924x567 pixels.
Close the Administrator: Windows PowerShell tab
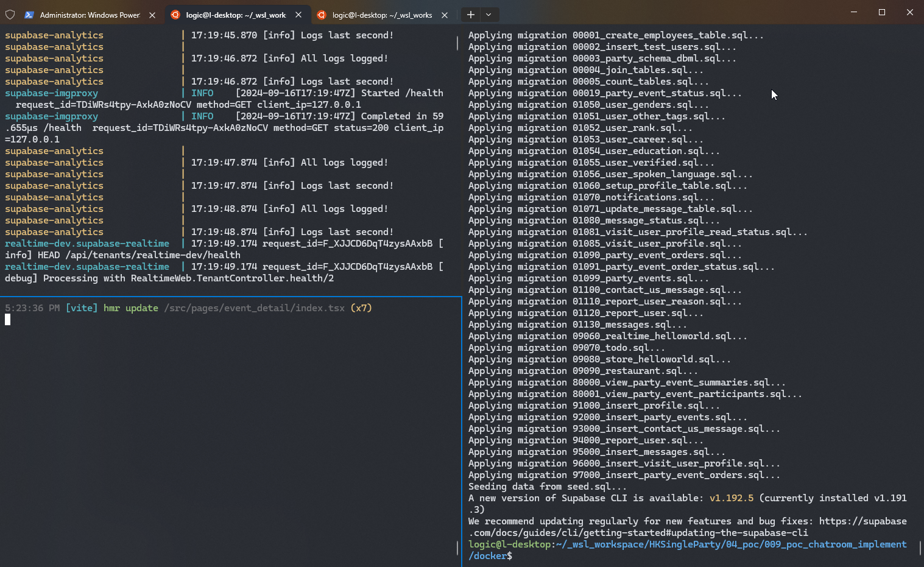[152, 15]
